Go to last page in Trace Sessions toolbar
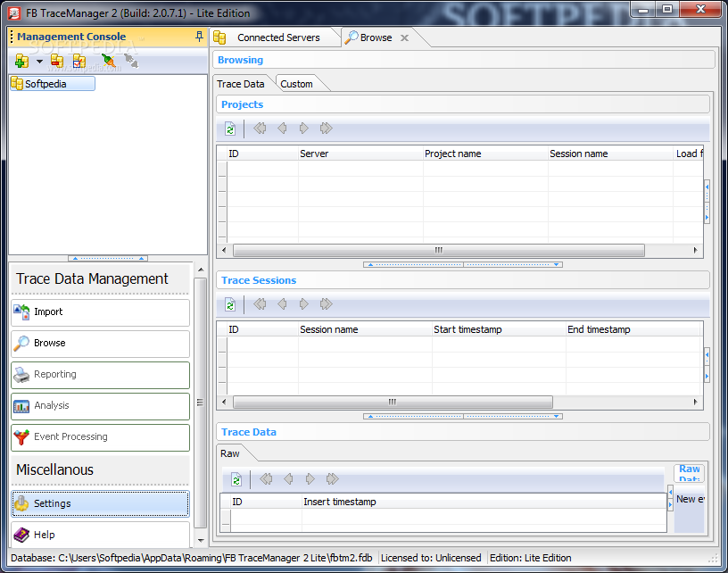This screenshot has width=728, height=573. [x=327, y=304]
